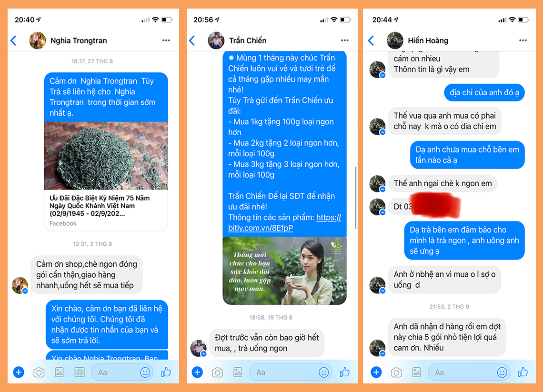Tap the plus icon in Nghia Trongtran chat
This screenshot has width=543, height=392.
[19, 372]
